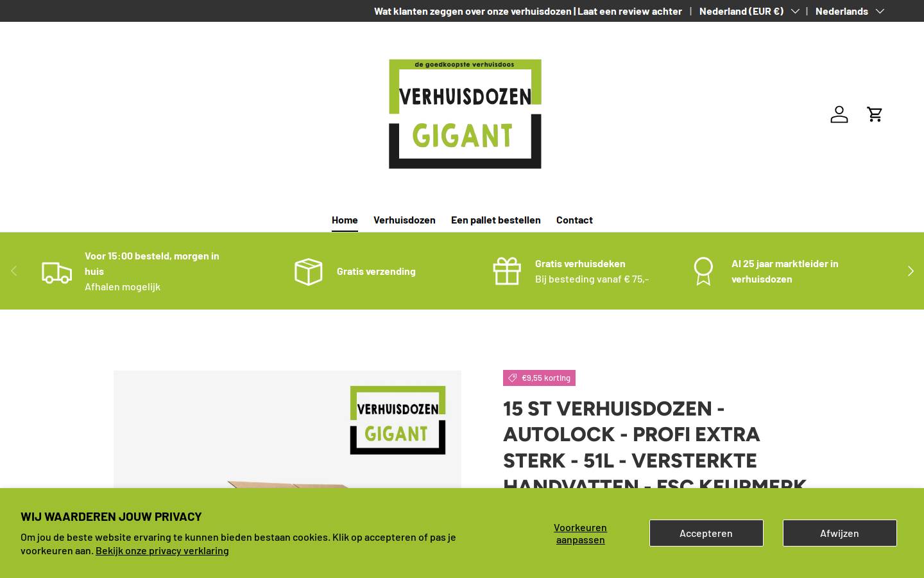
Task: Click the product image thumbnail
Action: (x=287, y=429)
